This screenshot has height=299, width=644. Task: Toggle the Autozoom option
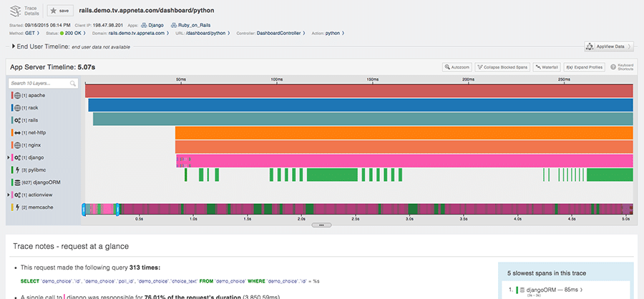tap(459, 67)
